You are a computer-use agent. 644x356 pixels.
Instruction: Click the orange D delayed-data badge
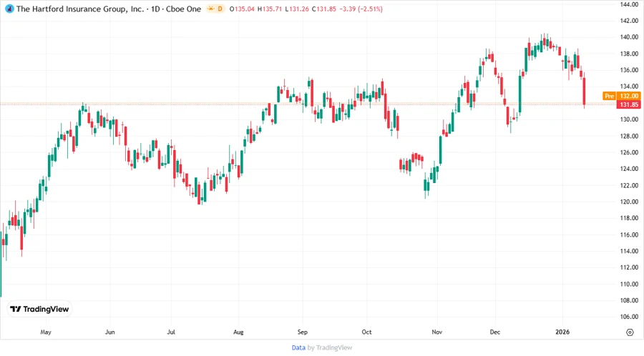(x=220, y=9)
